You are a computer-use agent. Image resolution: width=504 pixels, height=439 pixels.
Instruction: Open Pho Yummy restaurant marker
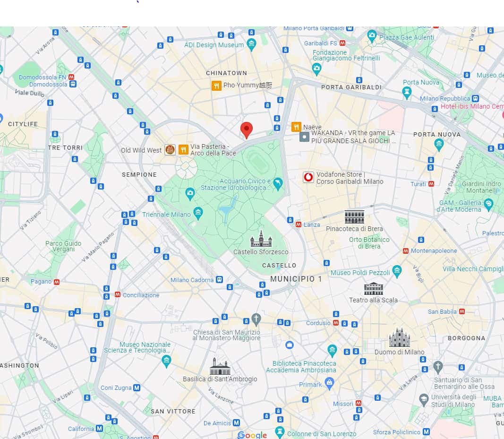coord(216,86)
